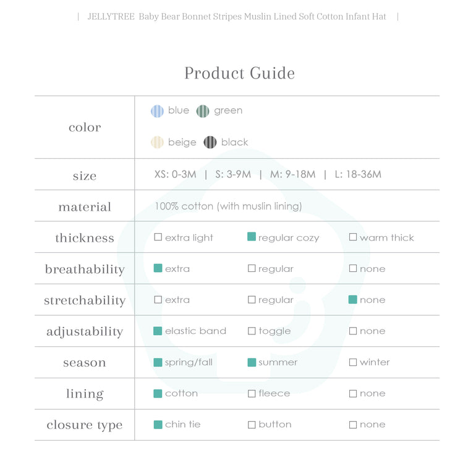Check the warm thick checkbox
The height and width of the screenshot is (476, 476).
click(x=353, y=237)
